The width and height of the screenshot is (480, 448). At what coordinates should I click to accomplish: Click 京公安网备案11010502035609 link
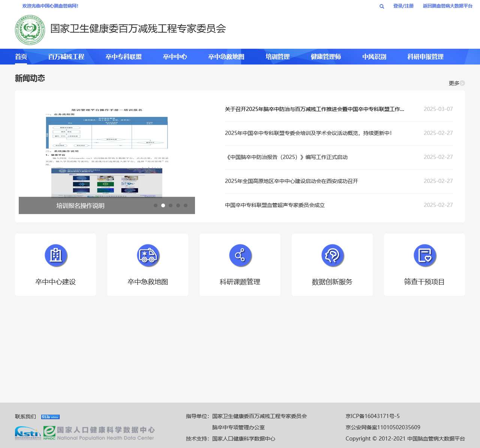pos(383,427)
